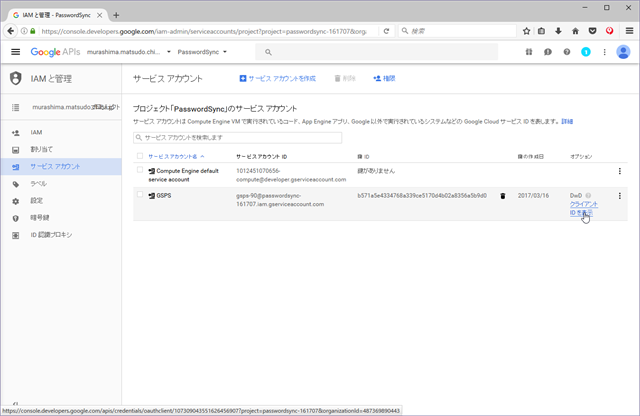Click the browser URL address field
Screen dimensions: 640x416
click(204, 31)
